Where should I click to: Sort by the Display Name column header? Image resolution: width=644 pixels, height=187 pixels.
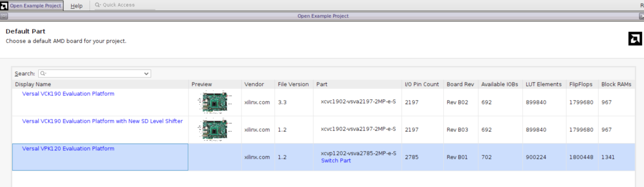tap(33, 84)
